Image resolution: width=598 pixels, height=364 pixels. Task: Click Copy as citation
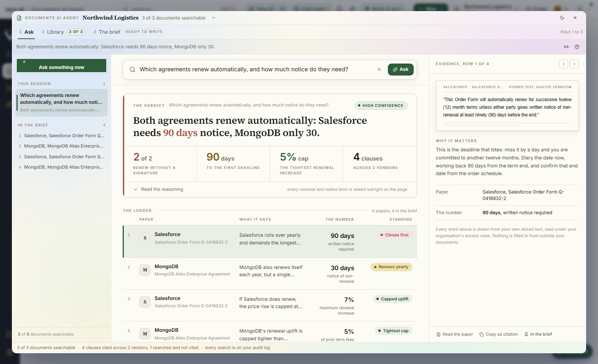click(x=498, y=334)
